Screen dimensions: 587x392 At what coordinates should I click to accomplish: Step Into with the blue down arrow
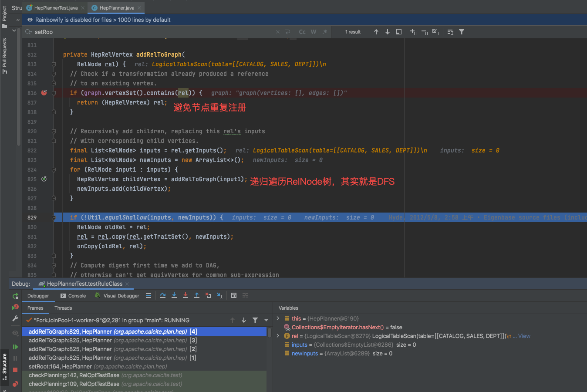click(174, 296)
